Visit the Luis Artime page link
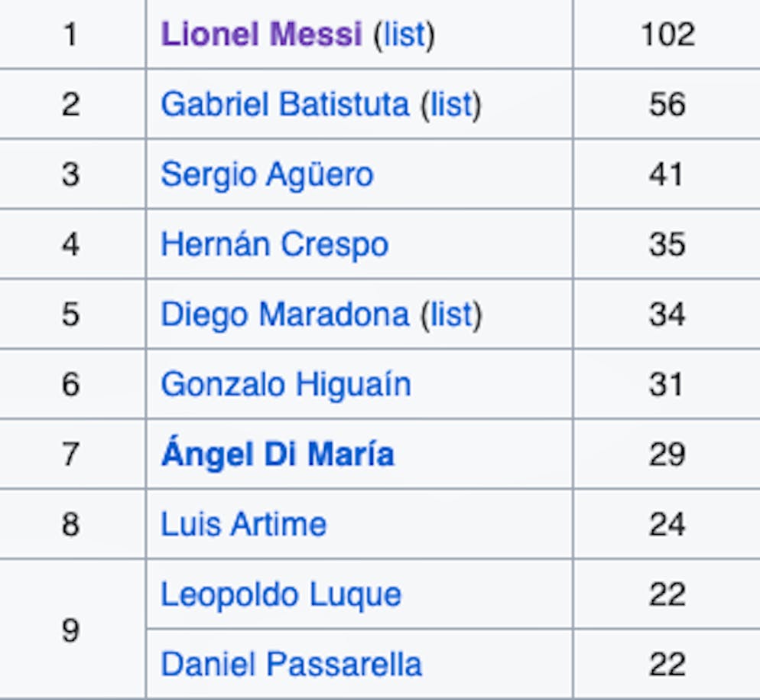Screen dimensions: 760x700 (x=243, y=524)
